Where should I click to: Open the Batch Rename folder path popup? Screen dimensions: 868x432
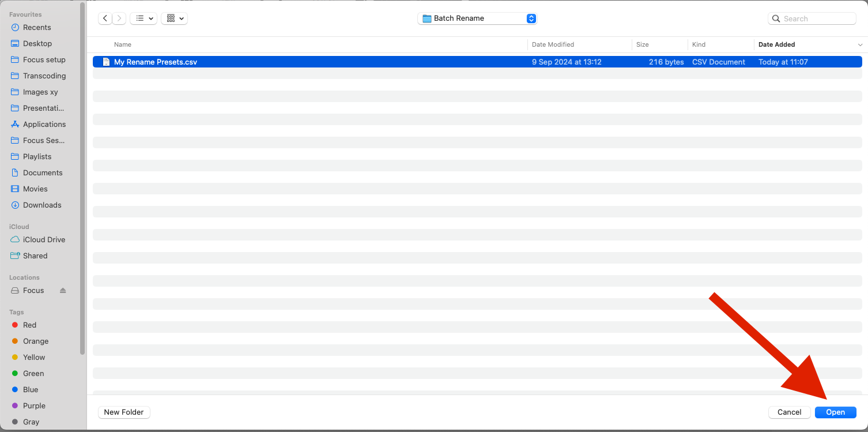click(477, 18)
